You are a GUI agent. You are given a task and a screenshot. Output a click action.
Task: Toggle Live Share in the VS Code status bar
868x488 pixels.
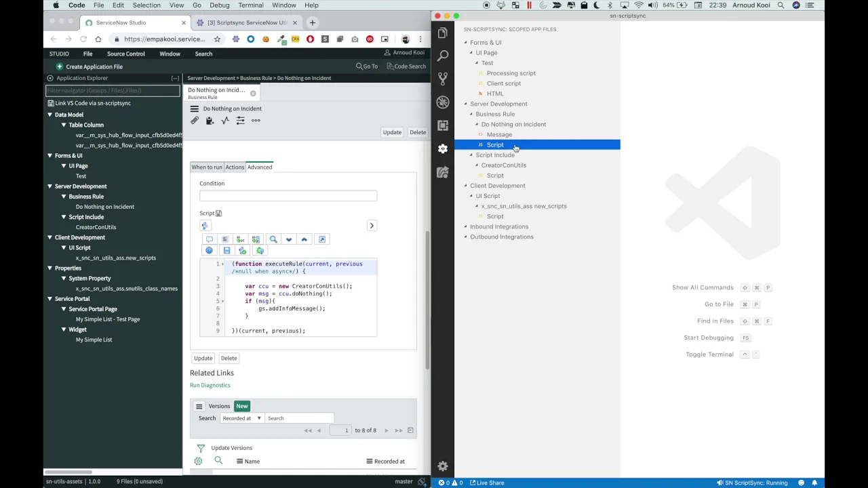click(x=487, y=483)
